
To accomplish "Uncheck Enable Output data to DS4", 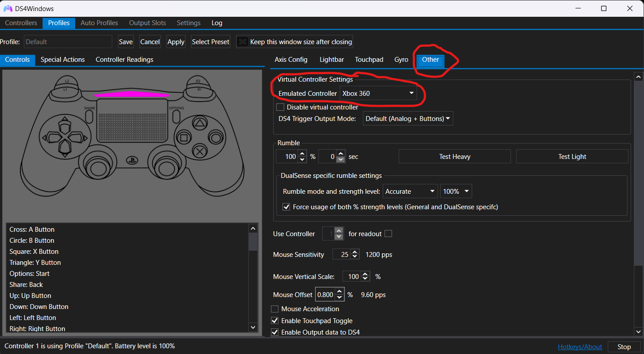I will click(x=274, y=332).
